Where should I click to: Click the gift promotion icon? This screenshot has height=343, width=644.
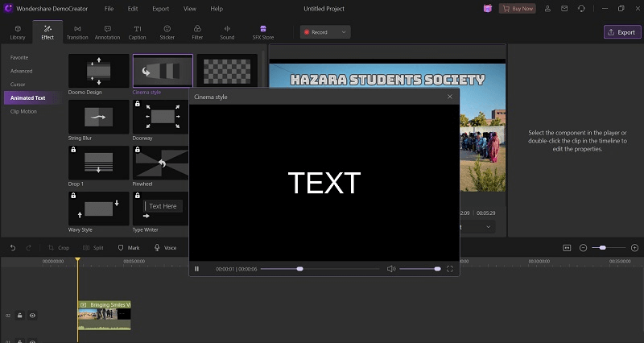click(488, 9)
